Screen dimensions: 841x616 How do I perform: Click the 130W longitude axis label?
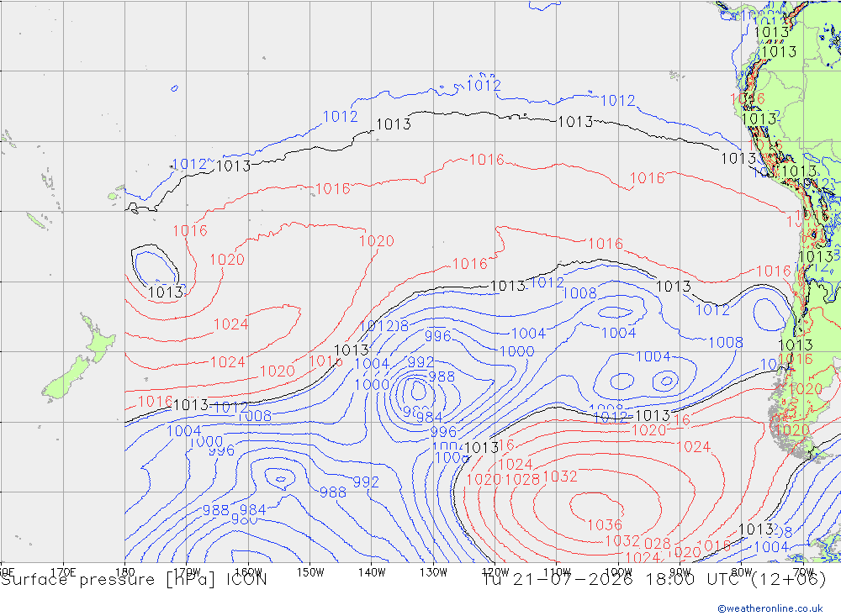coord(433,572)
